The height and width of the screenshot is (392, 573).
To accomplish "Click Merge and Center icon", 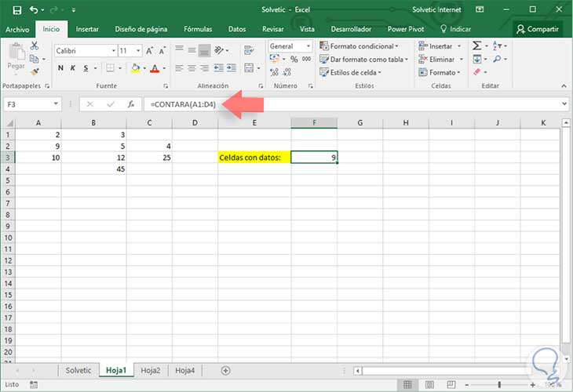I will click(249, 68).
